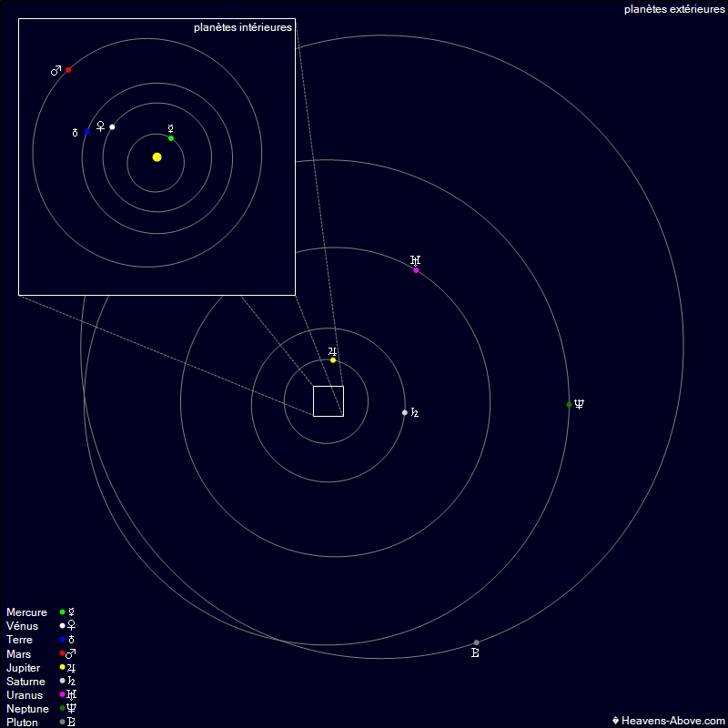Viewport: 728px width, 728px height.
Task: Click the dark green Neptune dot on outer chart
Action: click(570, 404)
